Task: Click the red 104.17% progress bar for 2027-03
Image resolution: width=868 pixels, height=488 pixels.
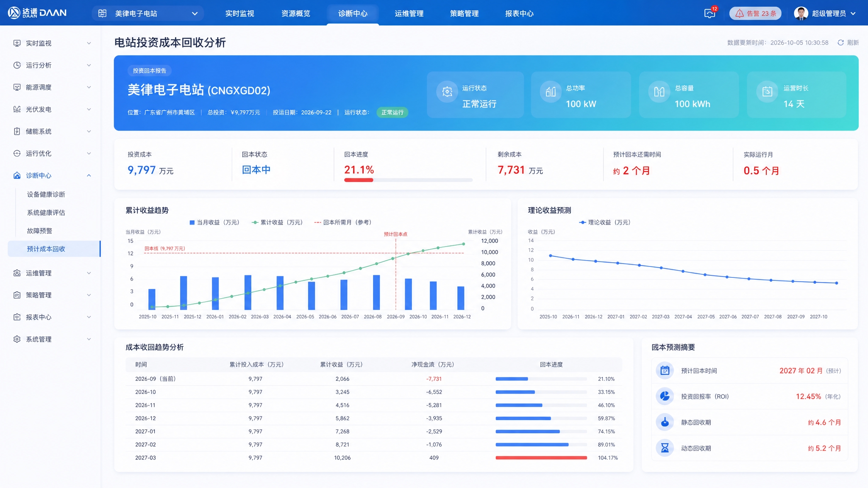Action: (541, 458)
